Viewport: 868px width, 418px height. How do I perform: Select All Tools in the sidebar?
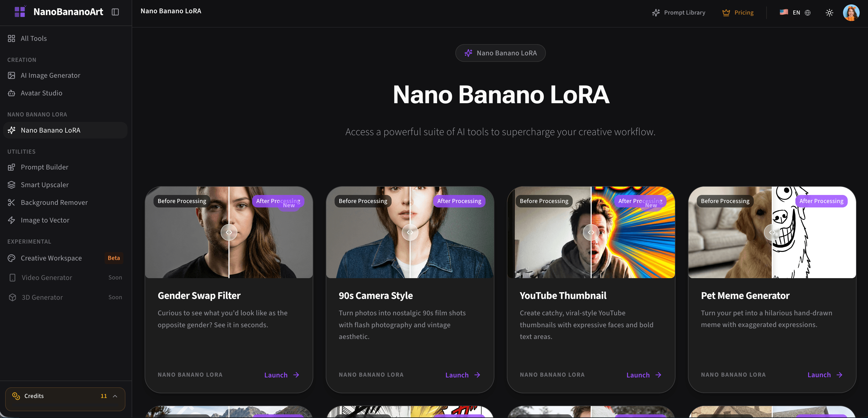tap(33, 38)
